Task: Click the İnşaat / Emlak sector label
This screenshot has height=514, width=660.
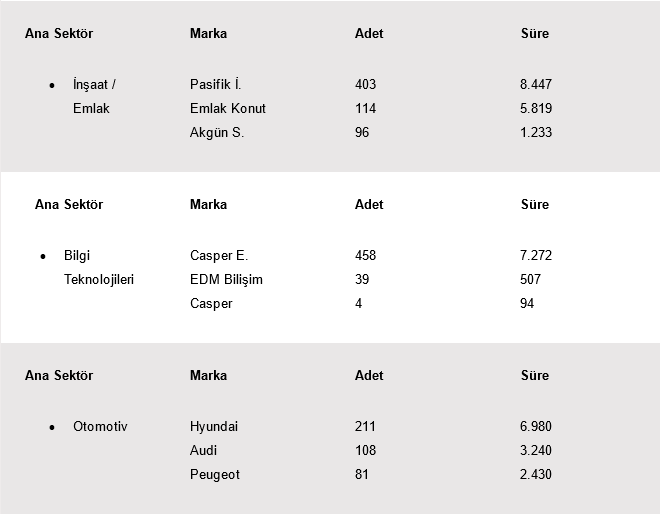Action: [x=95, y=97]
